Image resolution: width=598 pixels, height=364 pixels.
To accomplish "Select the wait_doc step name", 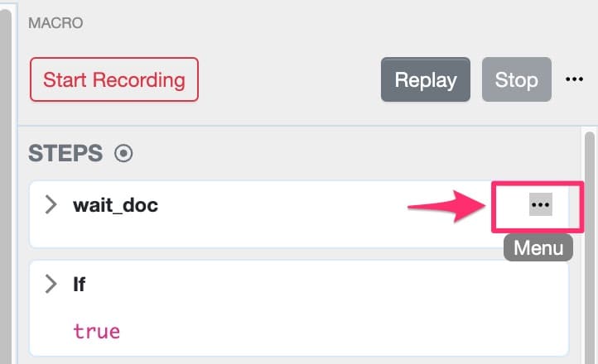I will click(x=115, y=205).
